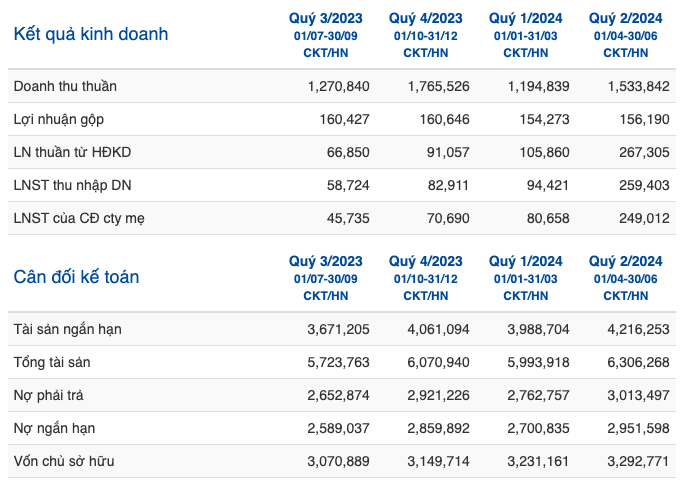
Task: Open the Cân đối kế toán section heading
Action: [x=76, y=277]
